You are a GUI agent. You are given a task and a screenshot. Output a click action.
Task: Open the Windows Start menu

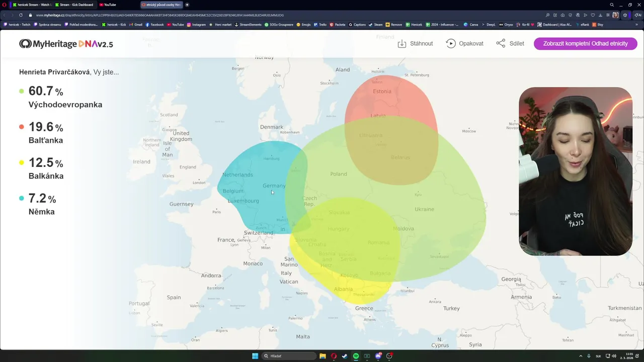click(255, 356)
